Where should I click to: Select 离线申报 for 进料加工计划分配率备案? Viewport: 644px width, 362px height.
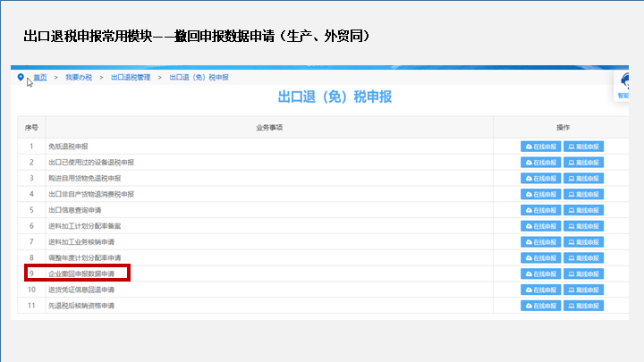click(x=583, y=226)
